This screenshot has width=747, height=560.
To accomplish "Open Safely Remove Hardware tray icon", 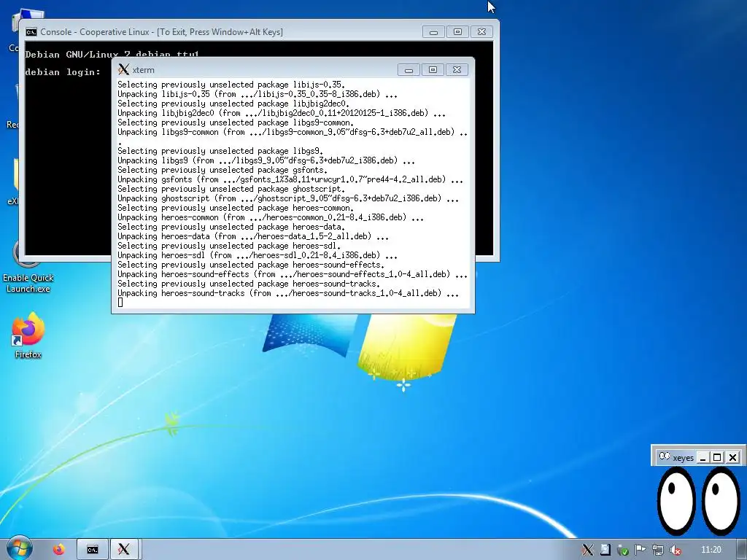I will (x=622, y=550).
